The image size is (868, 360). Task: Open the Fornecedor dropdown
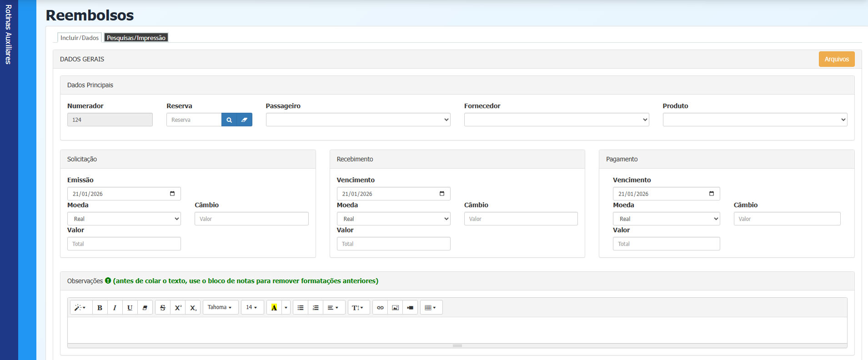pos(557,120)
